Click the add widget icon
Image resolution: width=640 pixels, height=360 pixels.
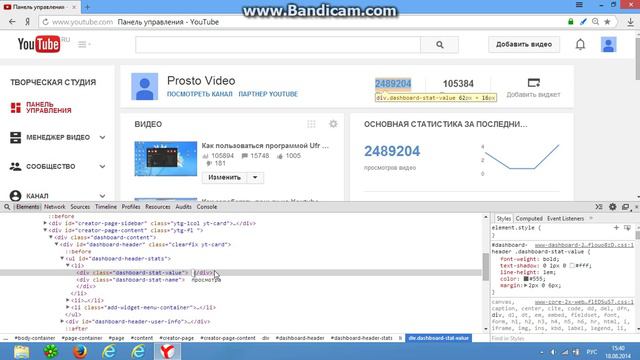[x=533, y=83]
